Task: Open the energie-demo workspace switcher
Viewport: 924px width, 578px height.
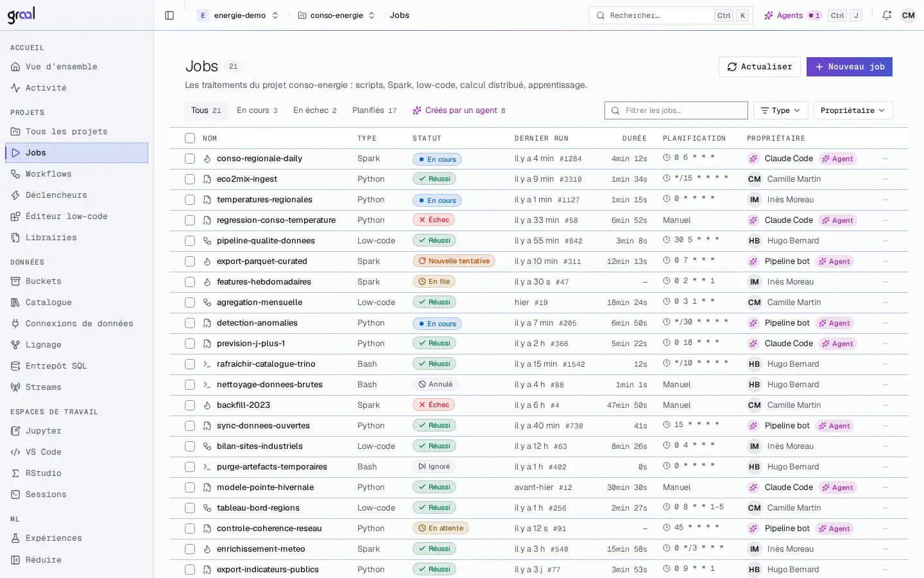Action: point(239,15)
